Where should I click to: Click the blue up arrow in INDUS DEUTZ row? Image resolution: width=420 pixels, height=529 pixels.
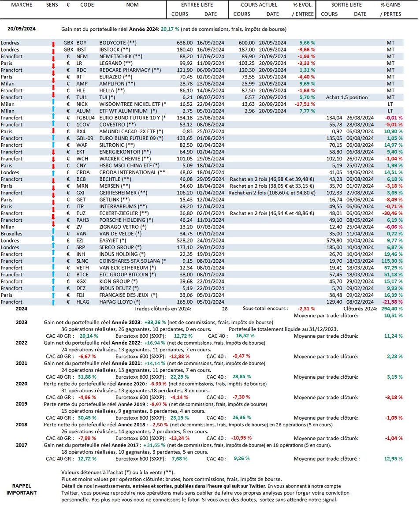[x=52, y=288]
